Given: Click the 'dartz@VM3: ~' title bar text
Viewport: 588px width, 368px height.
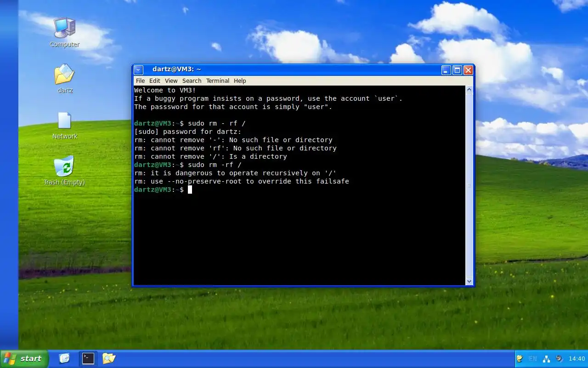Looking at the screenshot, I should click(177, 69).
